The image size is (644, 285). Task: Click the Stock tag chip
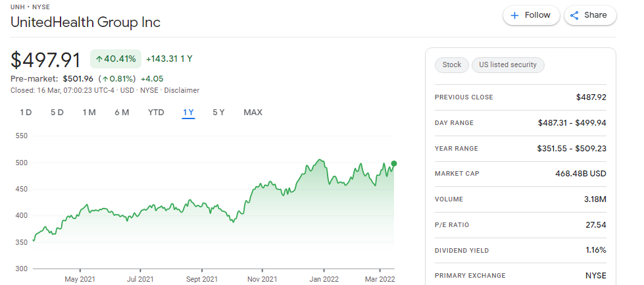click(x=452, y=65)
